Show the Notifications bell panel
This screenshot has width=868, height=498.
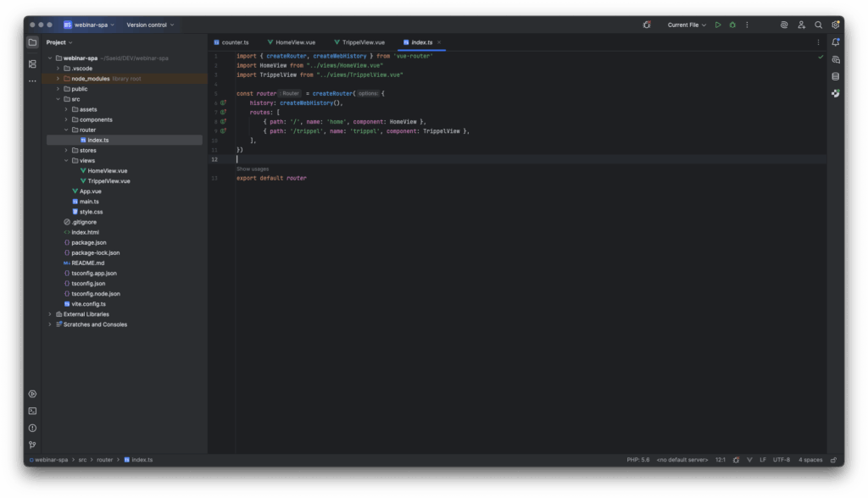click(x=836, y=42)
